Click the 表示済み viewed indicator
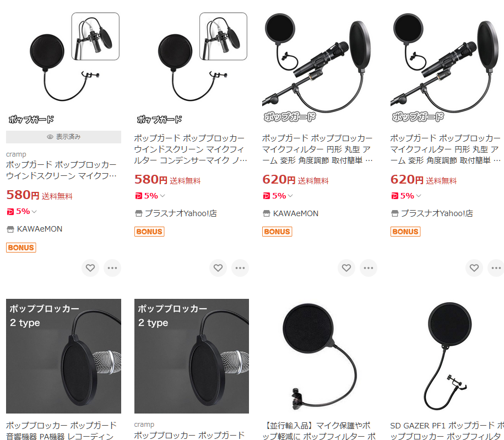 click(x=64, y=137)
